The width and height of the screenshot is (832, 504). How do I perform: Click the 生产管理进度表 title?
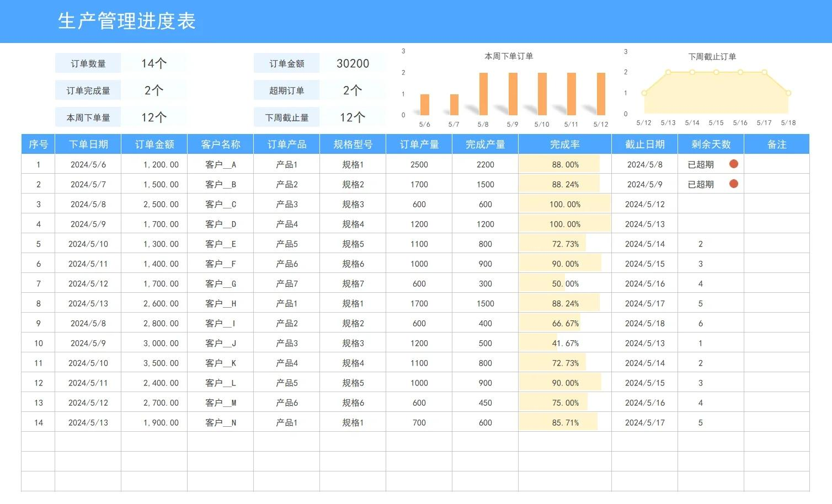(127, 22)
